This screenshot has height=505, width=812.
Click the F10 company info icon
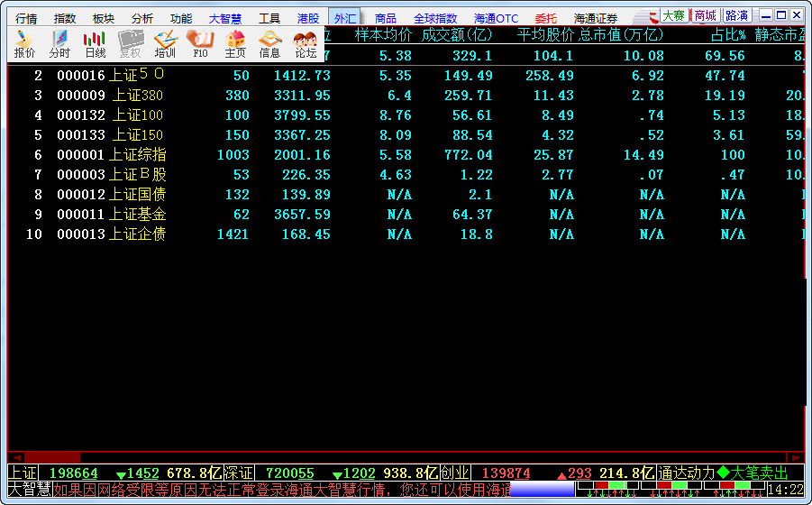[200, 43]
